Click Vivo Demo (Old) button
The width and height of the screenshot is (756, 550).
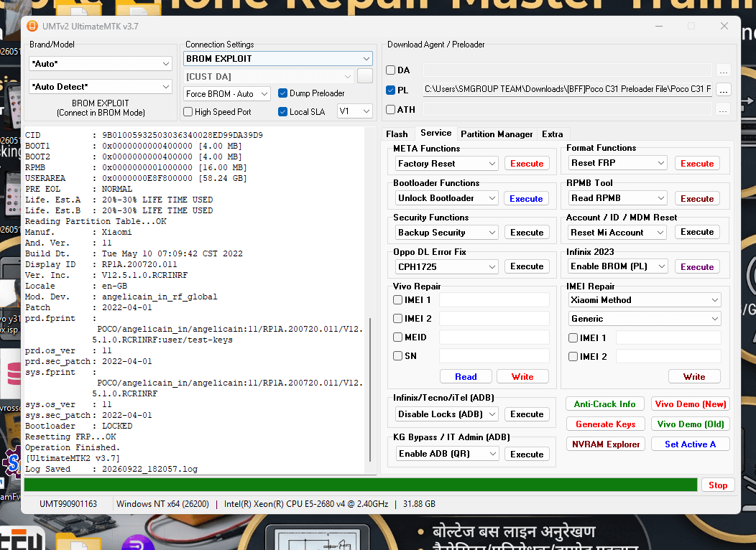(691, 424)
